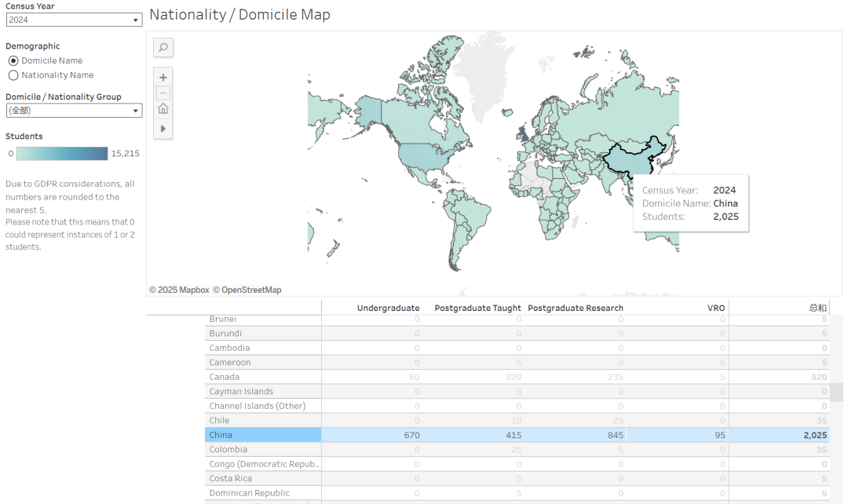The width and height of the screenshot is (848, 504).
Task: Open the Domicile / Nationality Group dropdown
Action: tap(73, 111)
